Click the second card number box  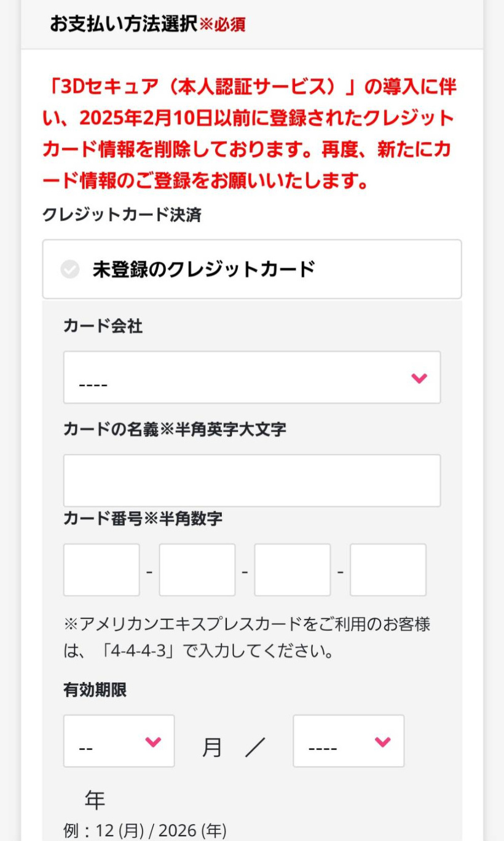[197, 570]
